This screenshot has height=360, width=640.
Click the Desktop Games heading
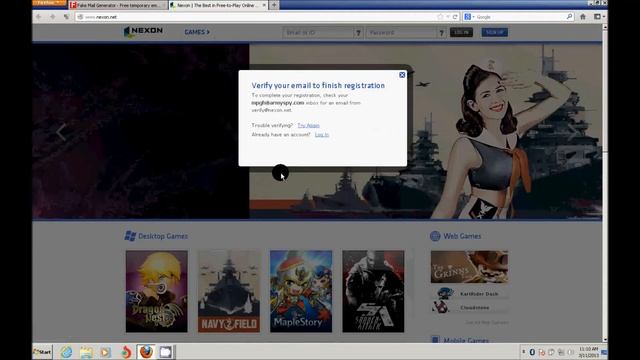click(163, 236)
